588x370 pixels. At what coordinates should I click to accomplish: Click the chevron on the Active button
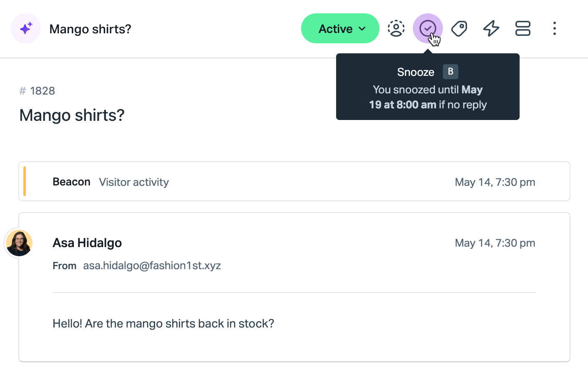[362, 29]
